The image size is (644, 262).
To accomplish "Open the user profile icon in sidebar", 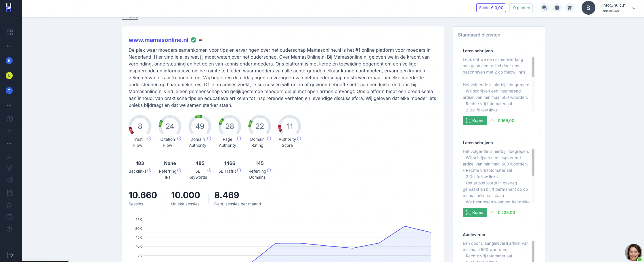I will (9, 157).
